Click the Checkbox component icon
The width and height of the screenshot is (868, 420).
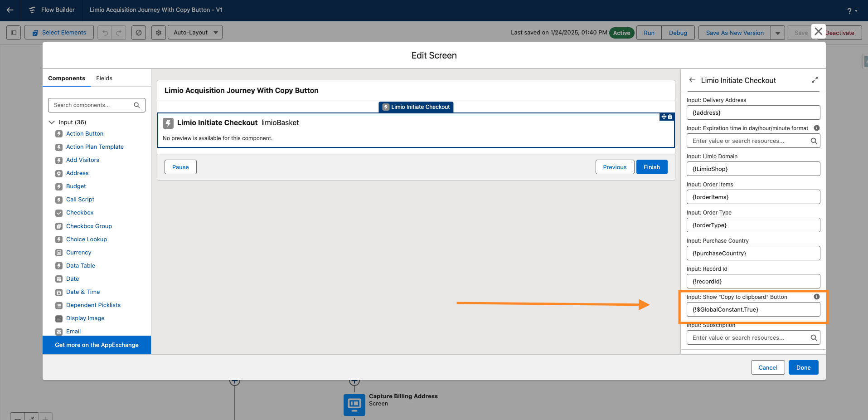pos(59,213)
